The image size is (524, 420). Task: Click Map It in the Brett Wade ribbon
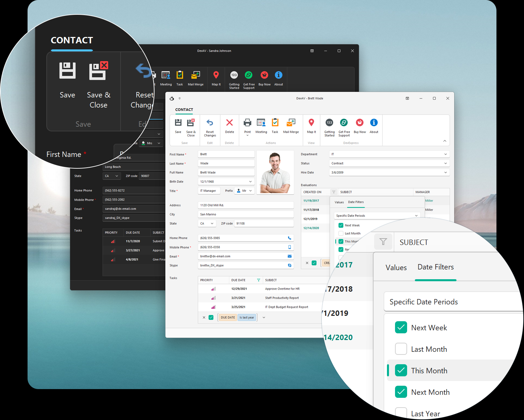311,126
